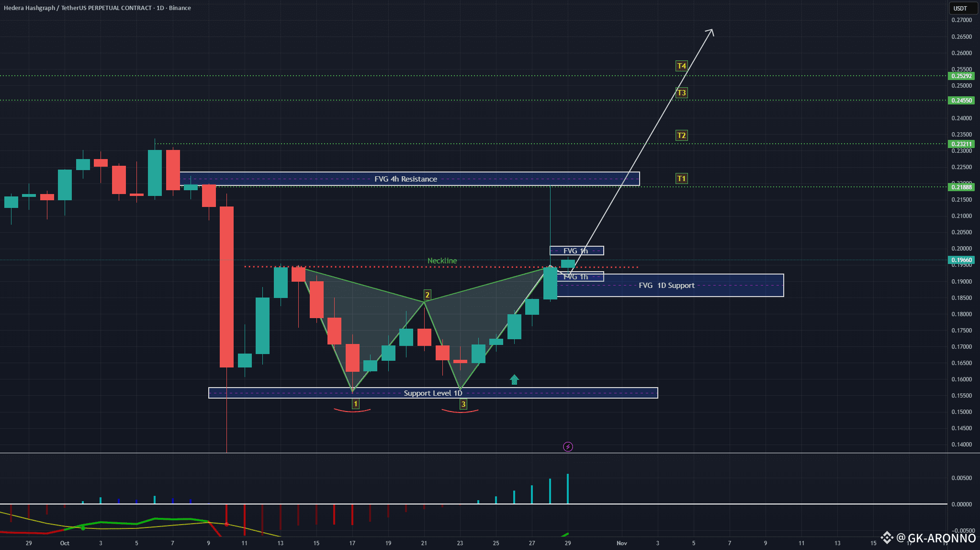Click the T1 target label
This screenshot has width=980, height=550.
[x=681, y=179]
